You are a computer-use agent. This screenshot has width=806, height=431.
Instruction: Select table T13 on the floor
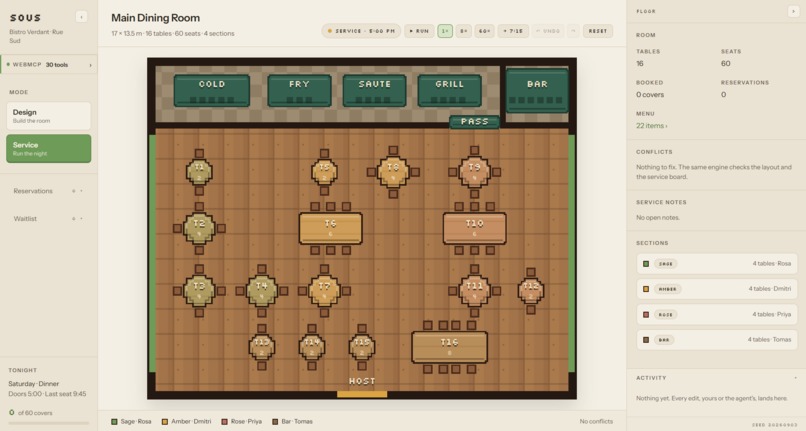262,347
